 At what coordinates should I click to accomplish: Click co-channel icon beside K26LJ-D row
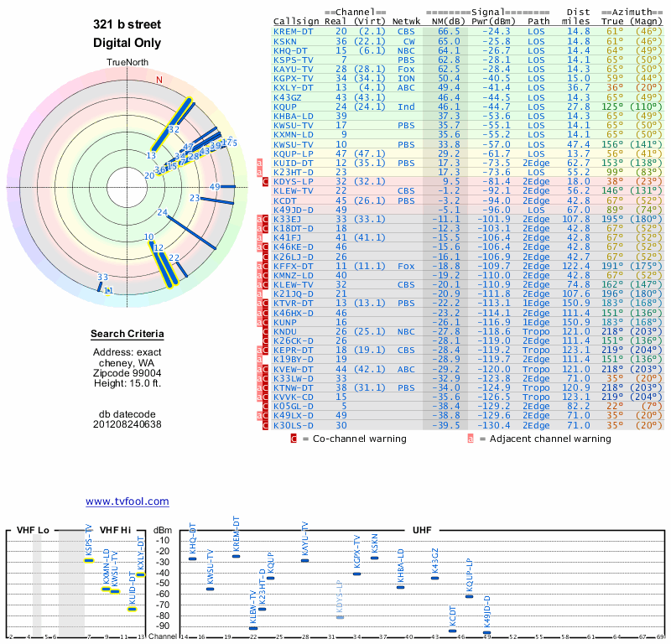point(265,257)
